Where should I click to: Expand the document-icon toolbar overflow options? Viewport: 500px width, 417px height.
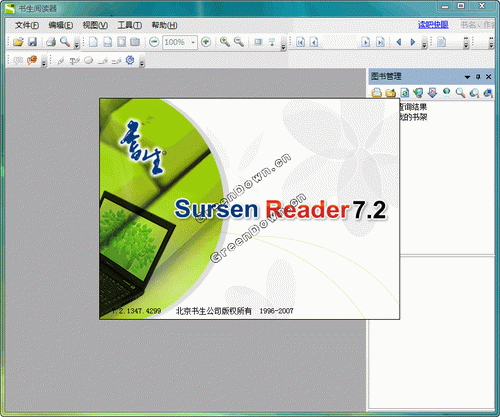coord(466,43)
